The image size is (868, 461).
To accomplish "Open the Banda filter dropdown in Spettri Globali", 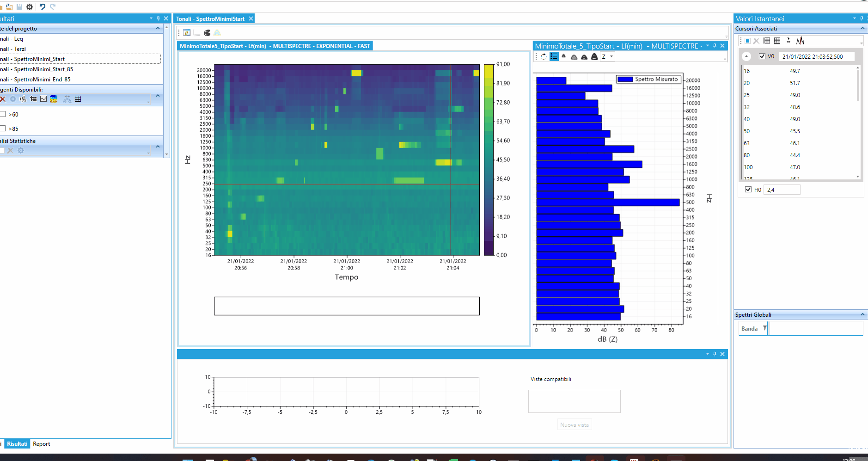I will tap(765, 328).
